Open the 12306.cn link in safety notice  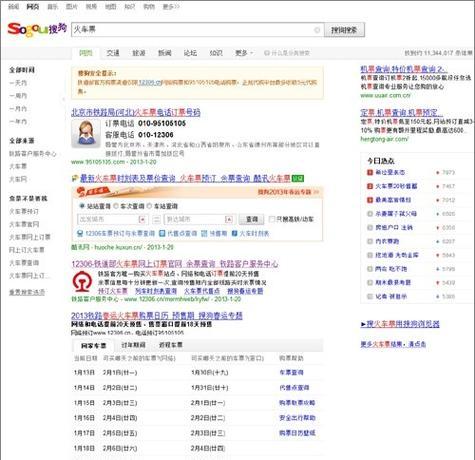pos(150,82)
